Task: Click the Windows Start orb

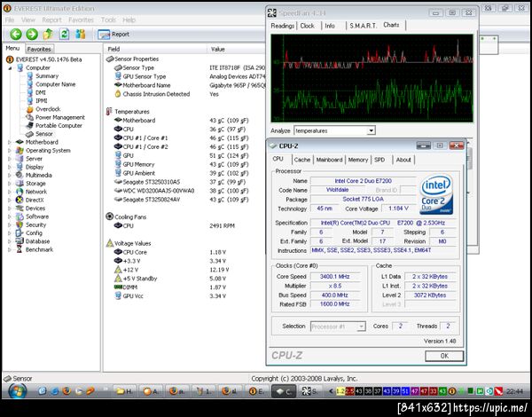Action: click(18, 391)
